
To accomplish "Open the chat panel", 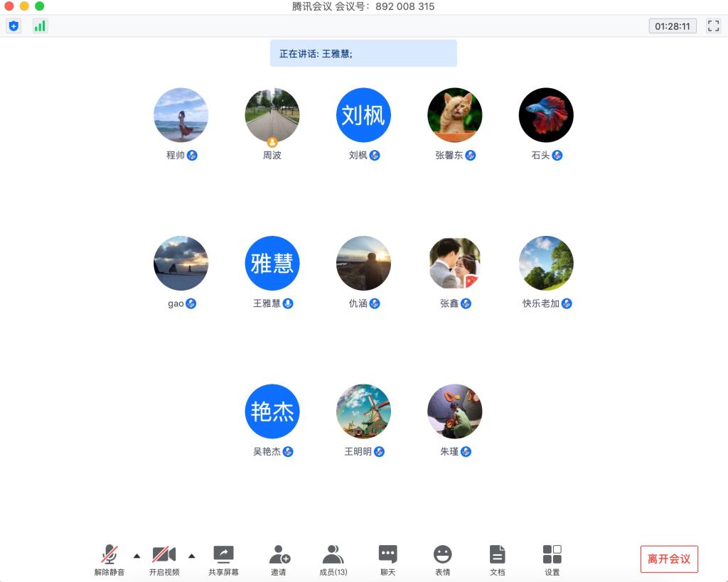I will [387, 559].
